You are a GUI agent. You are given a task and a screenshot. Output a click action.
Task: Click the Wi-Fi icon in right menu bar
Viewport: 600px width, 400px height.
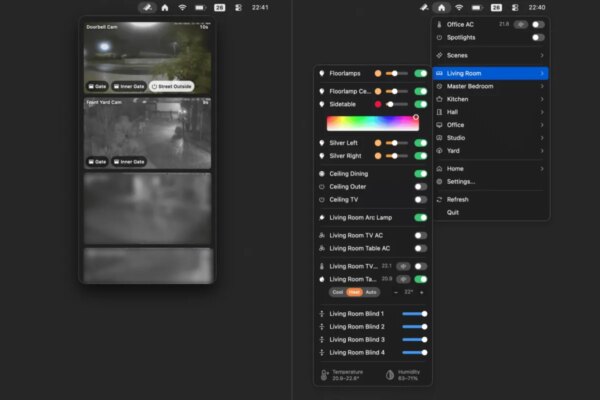(x=459, y=7)
